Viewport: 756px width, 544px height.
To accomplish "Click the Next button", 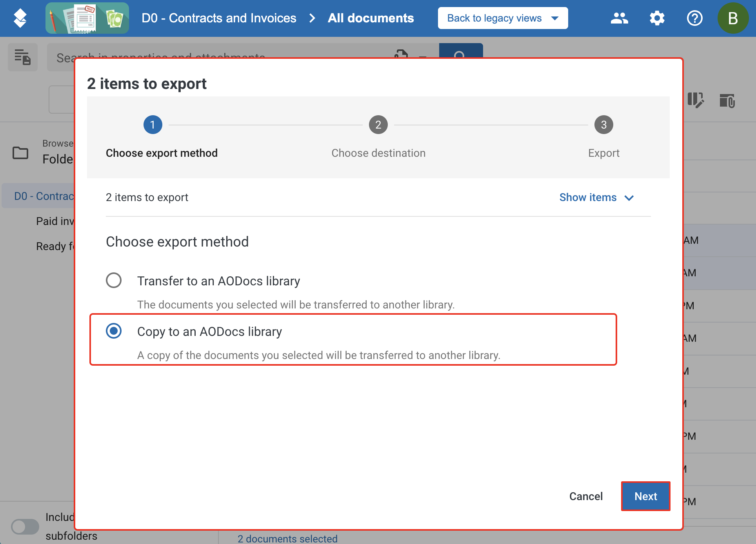I will (x=646, y=496).
